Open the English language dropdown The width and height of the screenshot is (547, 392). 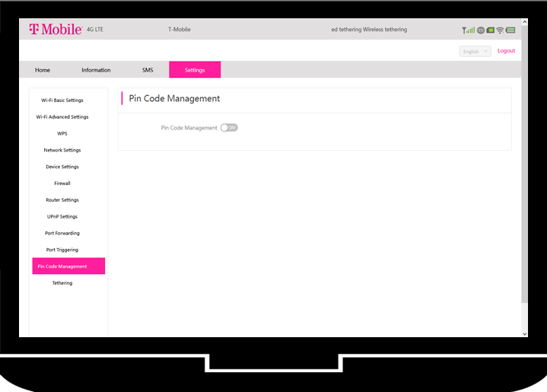[x=475, y=52]
